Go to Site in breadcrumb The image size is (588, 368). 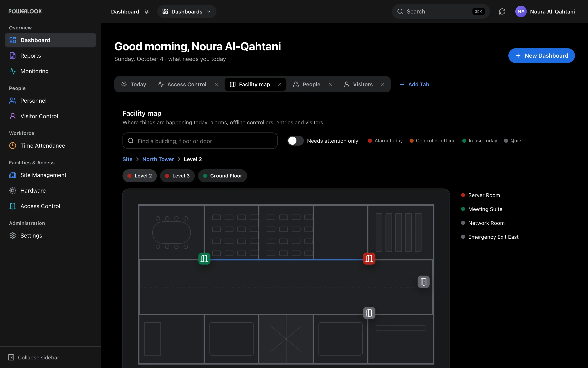[127, 159]
